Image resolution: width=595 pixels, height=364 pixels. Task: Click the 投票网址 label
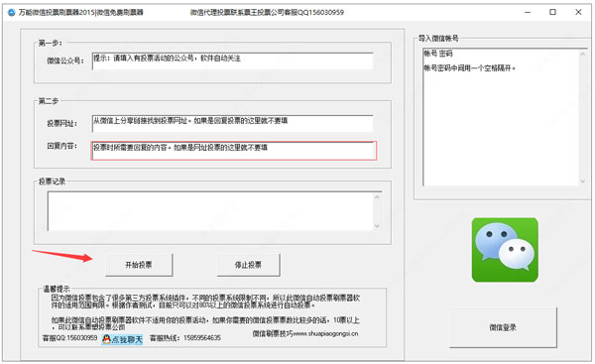pos(61,123)
